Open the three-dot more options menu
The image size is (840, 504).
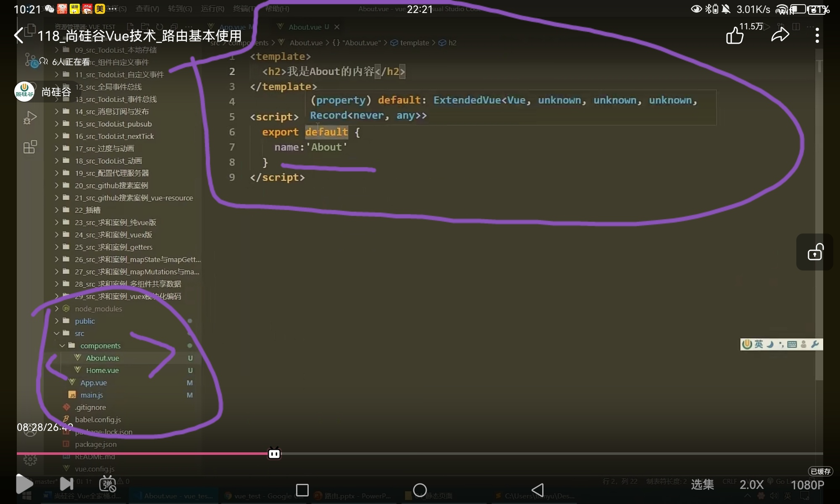point(817,36)
